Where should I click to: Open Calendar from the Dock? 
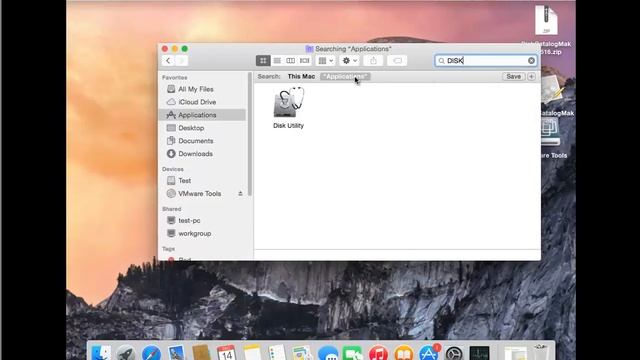[x=227, y=353]
